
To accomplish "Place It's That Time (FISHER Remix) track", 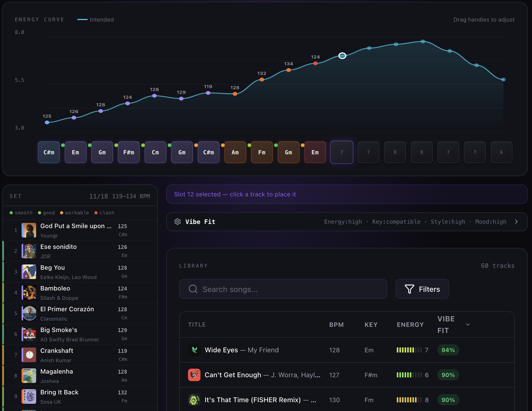I will (x=347, y=400).
